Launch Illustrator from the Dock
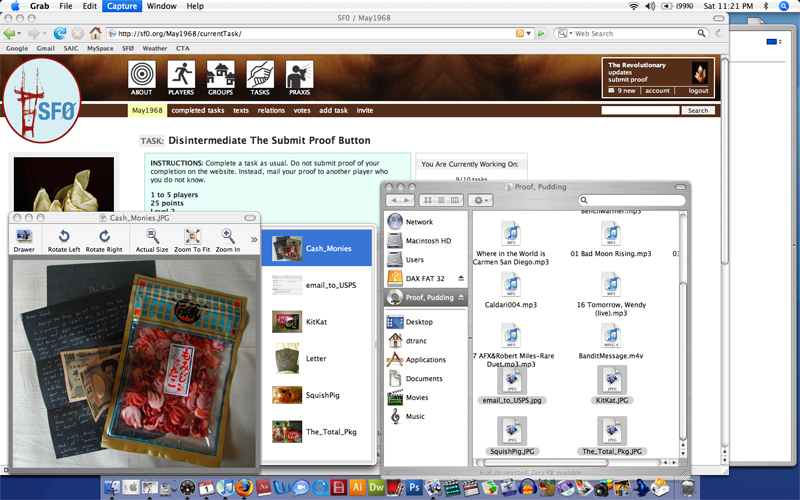This screenshot has height=500, width=800. [x=358, y=487]
